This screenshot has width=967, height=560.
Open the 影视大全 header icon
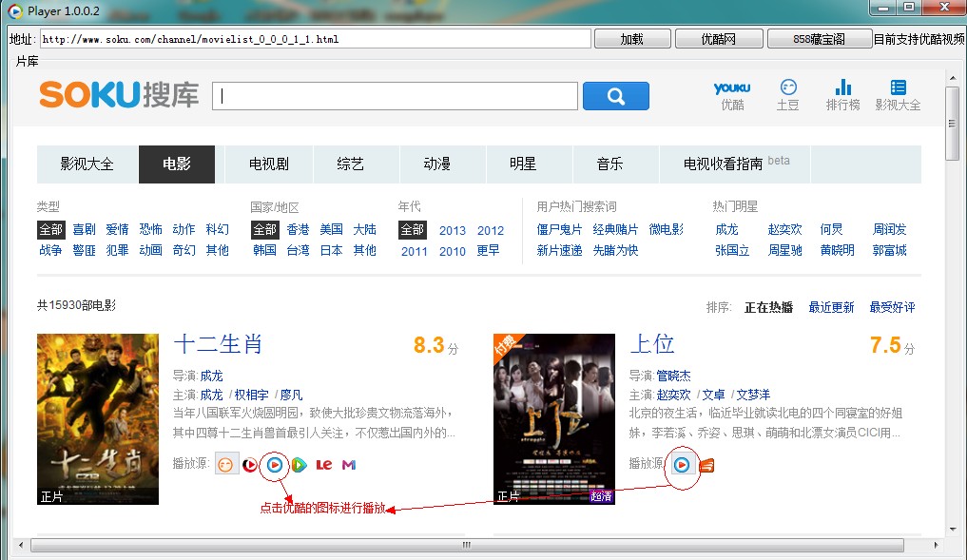click(898, 96)
